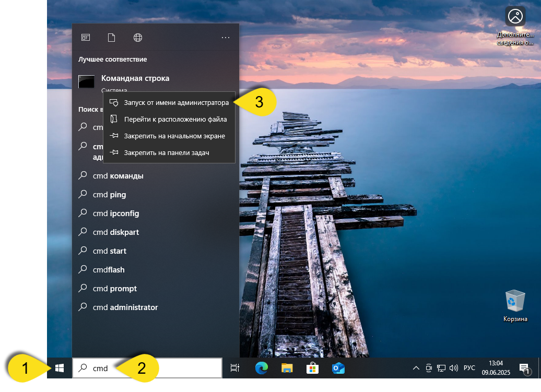Viewport: 541px width, 392px height.
Task: Click the network icon in system tray
Action: tap(441, 368)
